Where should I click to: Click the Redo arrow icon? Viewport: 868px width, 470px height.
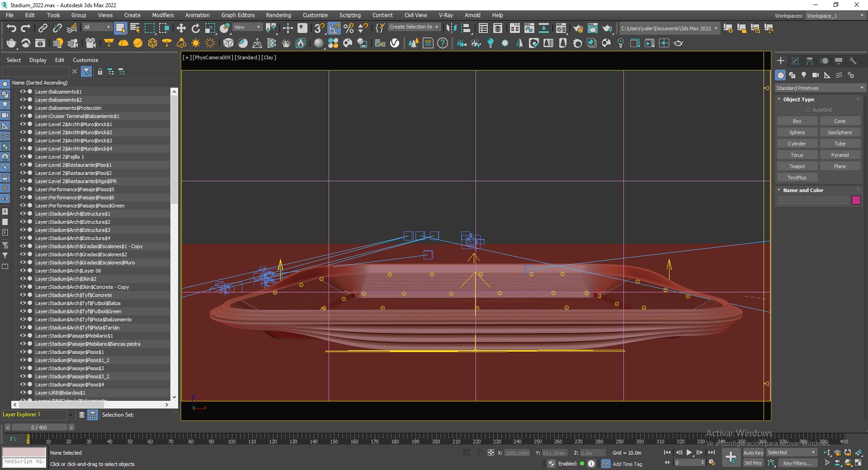click(26, 28)
